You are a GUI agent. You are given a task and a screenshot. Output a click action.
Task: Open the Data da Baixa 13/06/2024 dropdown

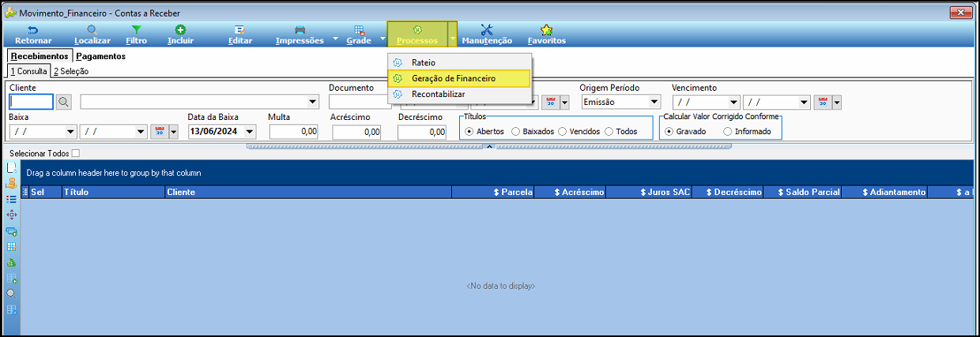pos(250,132)
